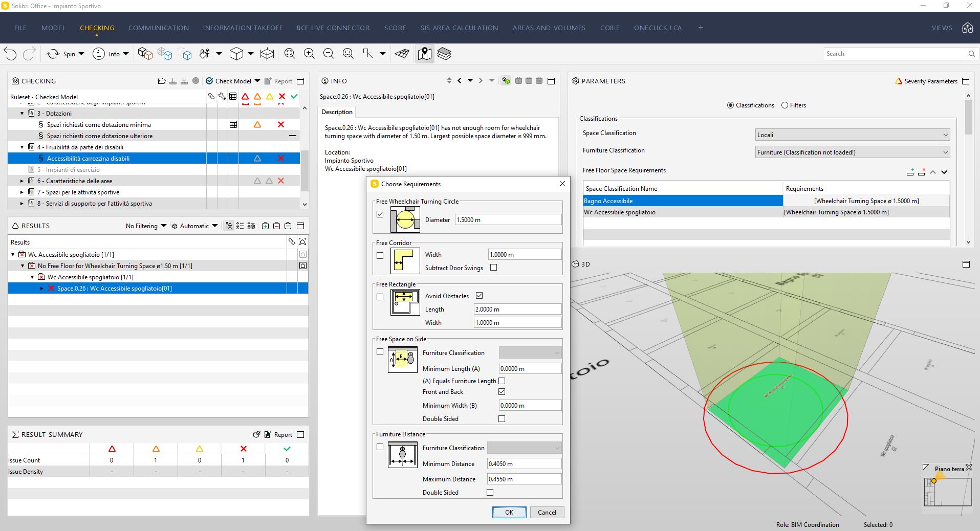Enable the Subtract Door Swings checkbox
The width and height of the screenshot is (980, 531).
[x=494, y=268]
